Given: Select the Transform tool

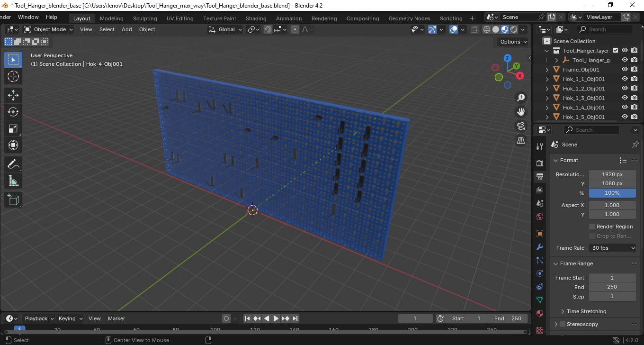Looking at the screenshot, I should (x=13, y=145).
